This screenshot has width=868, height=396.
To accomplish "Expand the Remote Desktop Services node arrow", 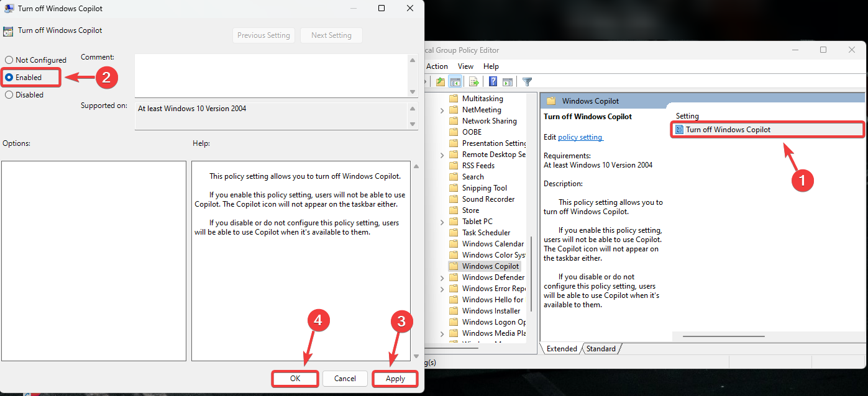I will tap(442, 155).
